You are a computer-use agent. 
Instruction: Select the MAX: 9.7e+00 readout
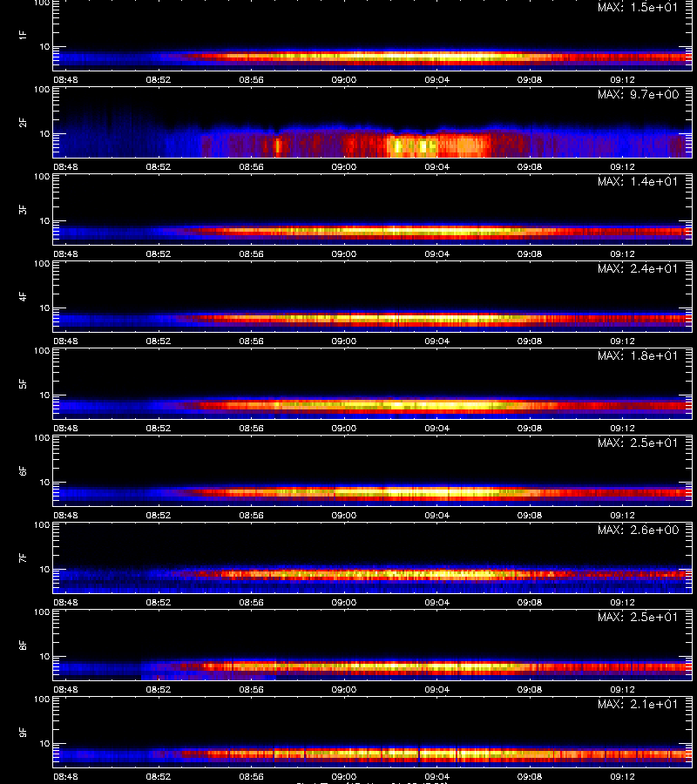[638, 94]
